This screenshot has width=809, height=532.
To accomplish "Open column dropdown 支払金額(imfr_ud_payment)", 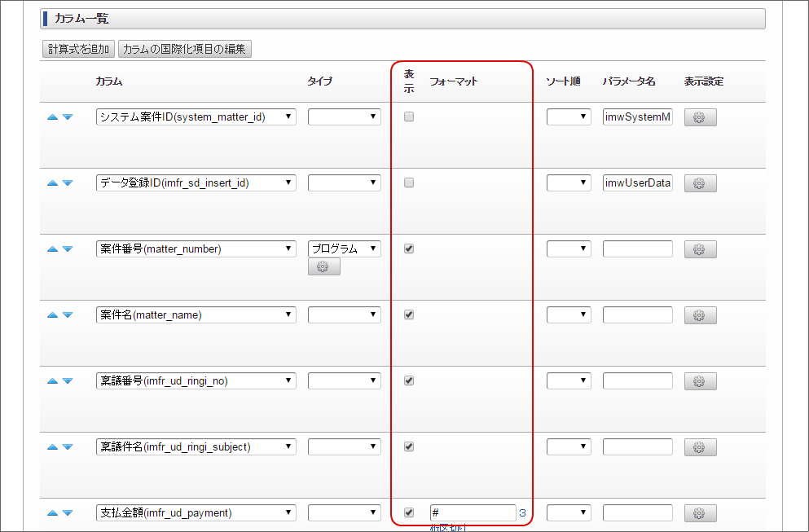I will click(x=196, y=513).
